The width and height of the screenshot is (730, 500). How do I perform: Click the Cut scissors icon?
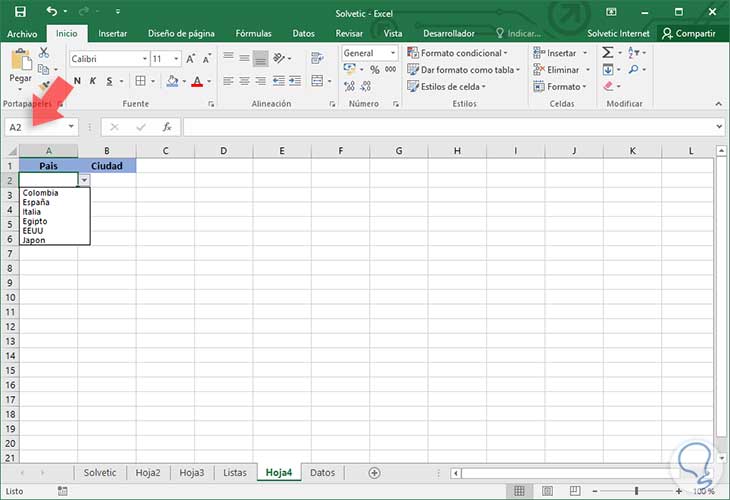(x=44, y=52)
